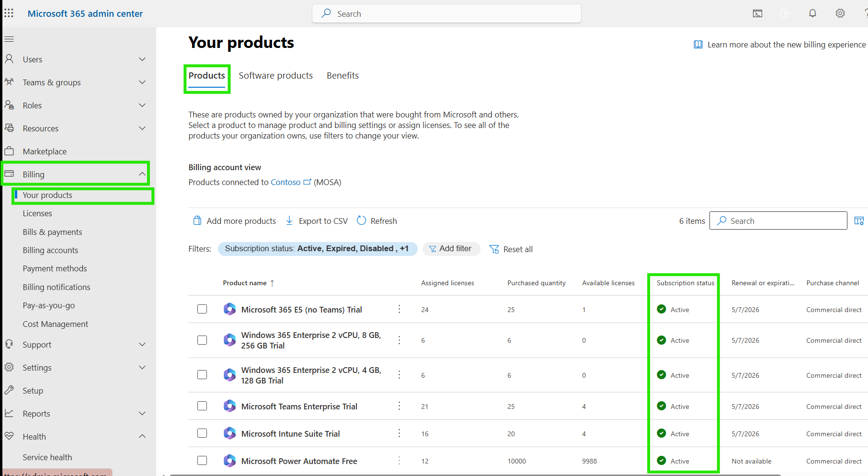Image resolution: width=868 pixels, height=476 pixels.
Task: Open the Contoso billing account link
Action: (x=286, y=182)
